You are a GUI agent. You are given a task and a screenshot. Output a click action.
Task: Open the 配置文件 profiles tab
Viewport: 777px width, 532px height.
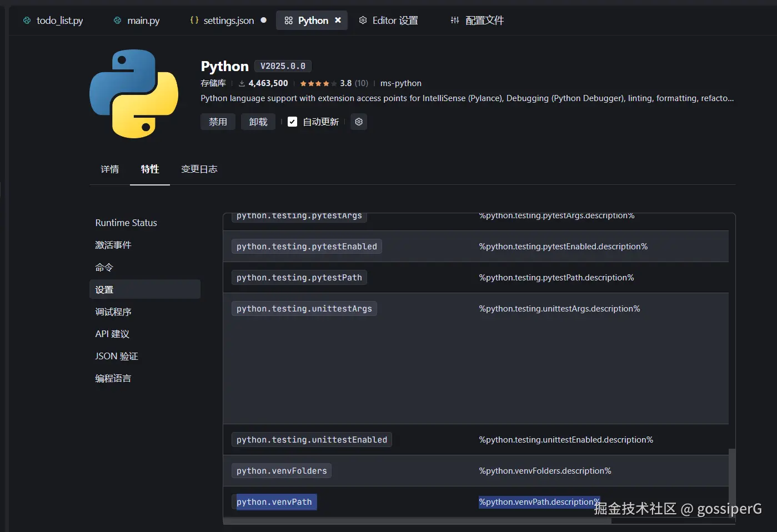tap(477, 21)
